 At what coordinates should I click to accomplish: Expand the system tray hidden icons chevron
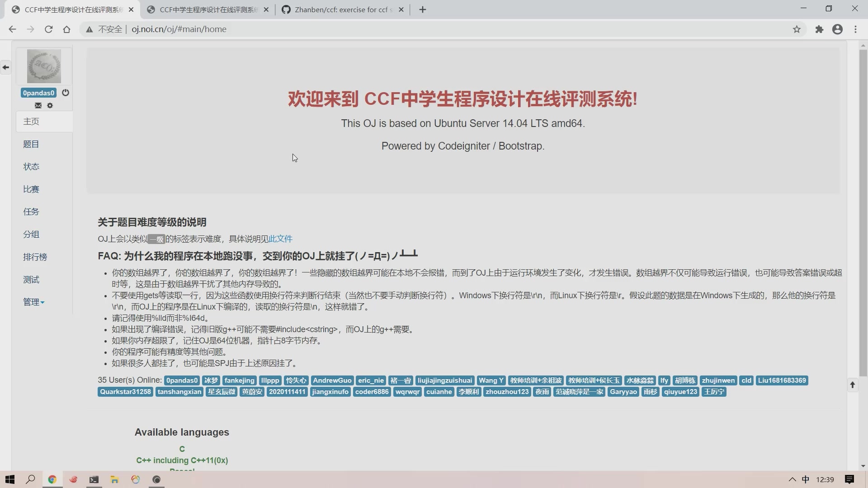(x=792, y=480)
